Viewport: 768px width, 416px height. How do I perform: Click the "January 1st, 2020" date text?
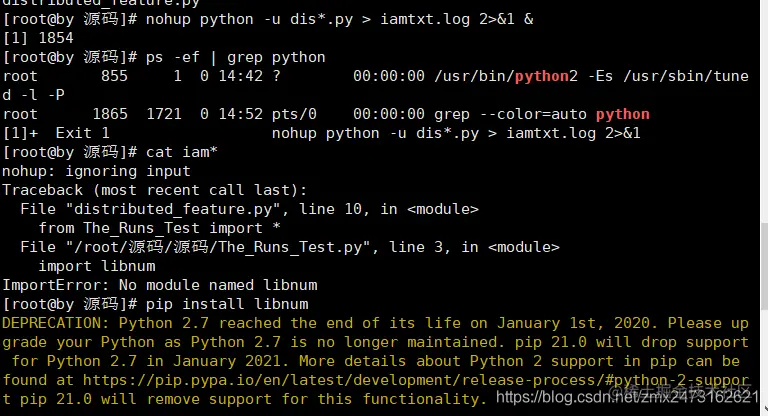(574, 323)
